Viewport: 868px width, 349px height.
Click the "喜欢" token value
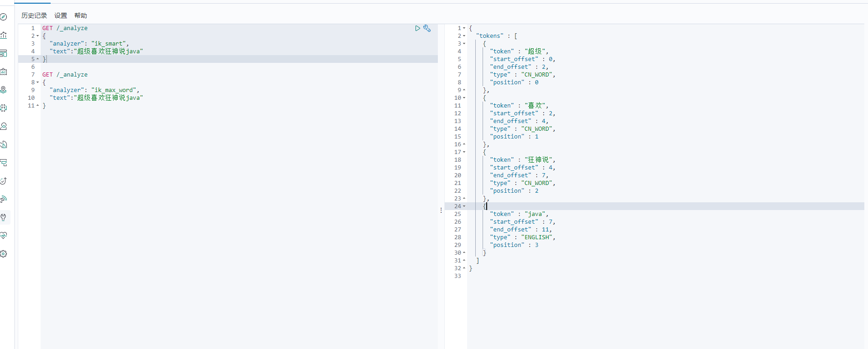(x=535, y=106)
